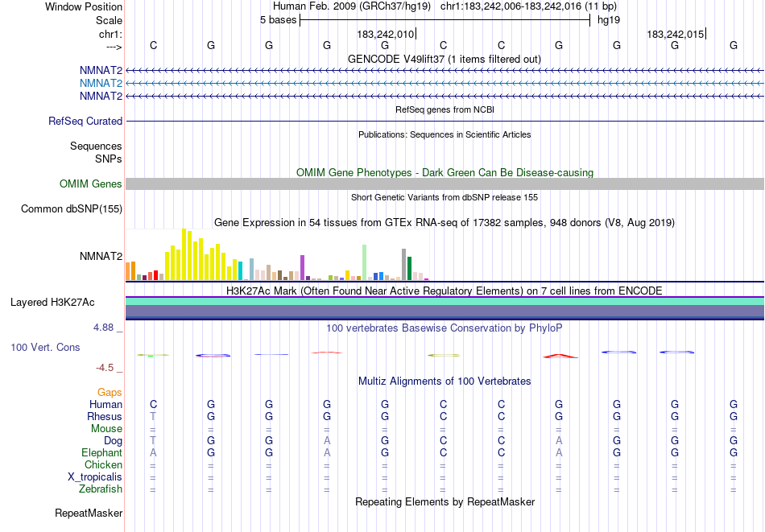Click the tall light green GTEx bar

pos(365,262)
